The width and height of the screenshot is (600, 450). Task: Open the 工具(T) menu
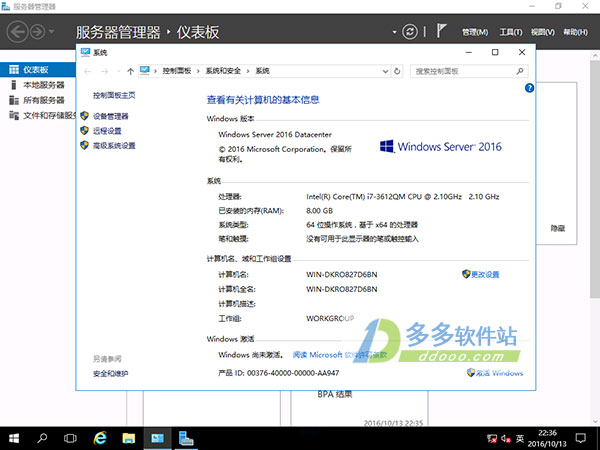511,32
